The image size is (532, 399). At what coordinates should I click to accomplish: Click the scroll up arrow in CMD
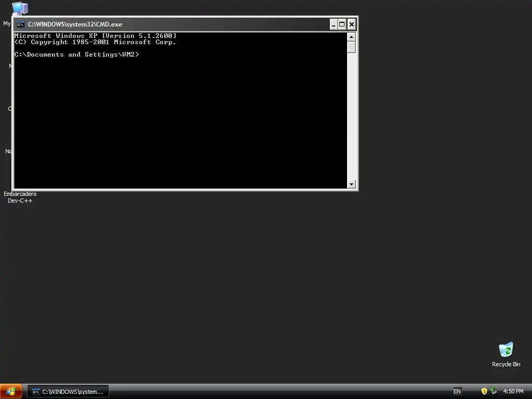pos(351,37)
